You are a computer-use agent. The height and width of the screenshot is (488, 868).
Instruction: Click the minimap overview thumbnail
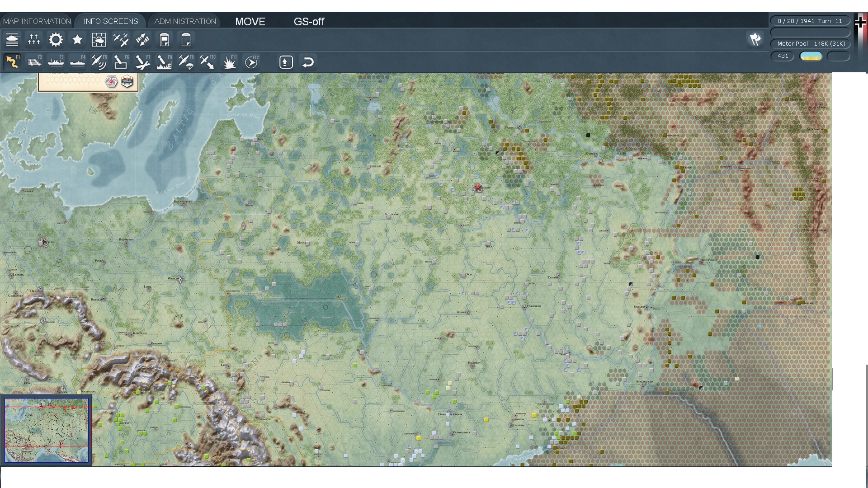(x=46, y=430)
